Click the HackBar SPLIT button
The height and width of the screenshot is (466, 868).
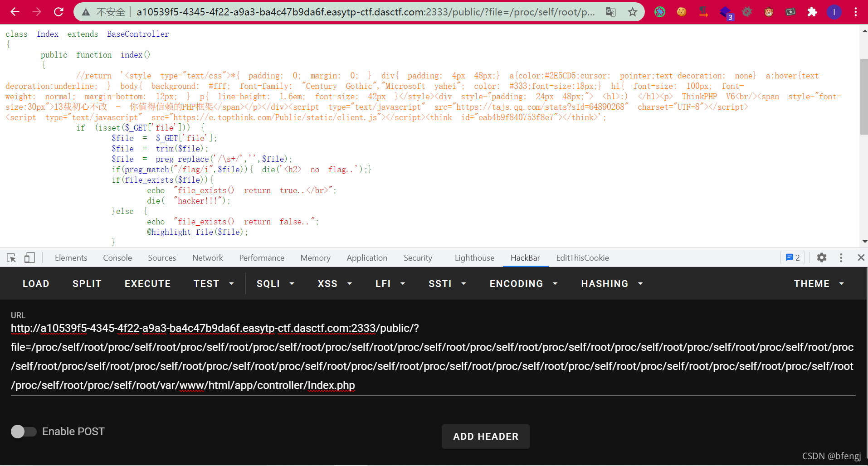[87, 284]
